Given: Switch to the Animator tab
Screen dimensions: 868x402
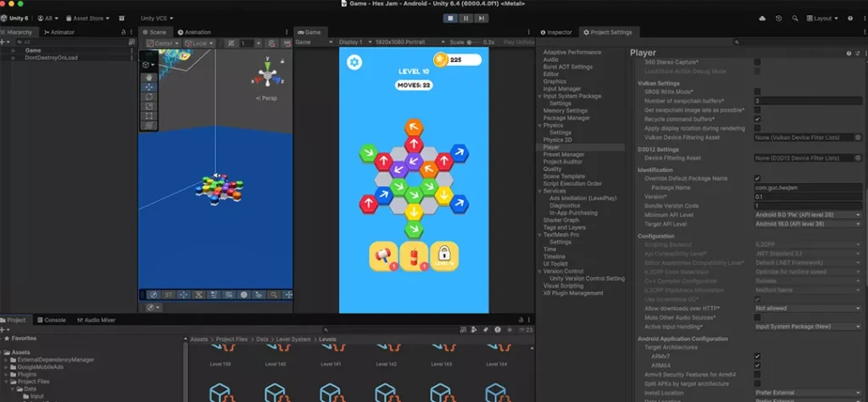Looking at the screenshot, I should [58, 32].
